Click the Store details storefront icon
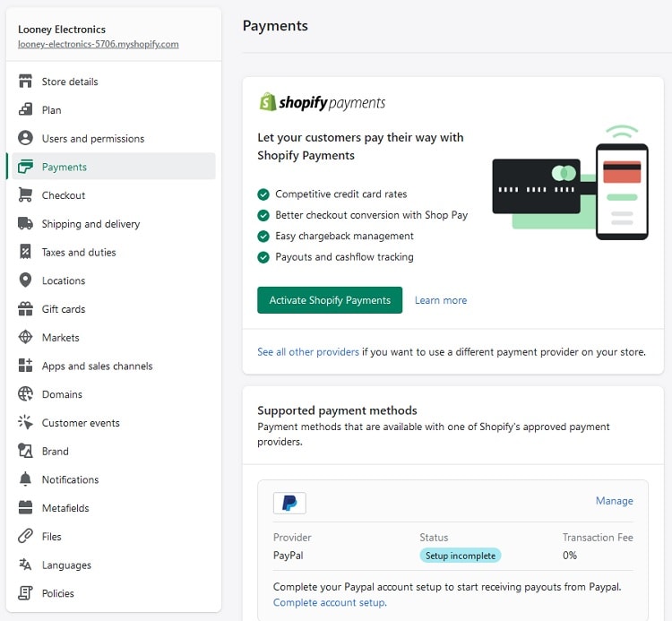The width and height of the screenshot is (672, 621). [25, 81]
